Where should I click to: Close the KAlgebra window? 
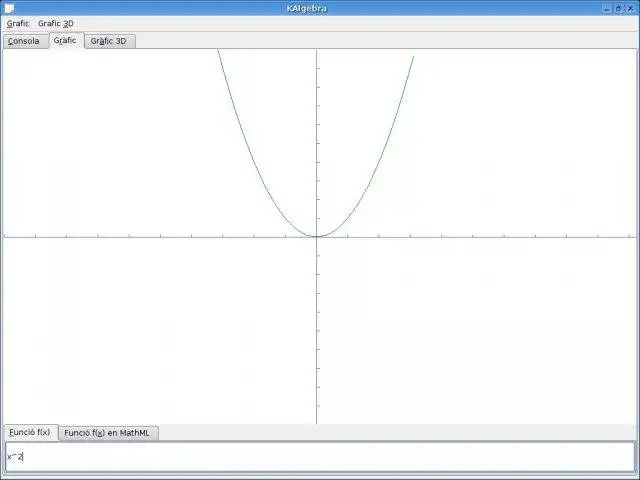[x=630, y=8]
